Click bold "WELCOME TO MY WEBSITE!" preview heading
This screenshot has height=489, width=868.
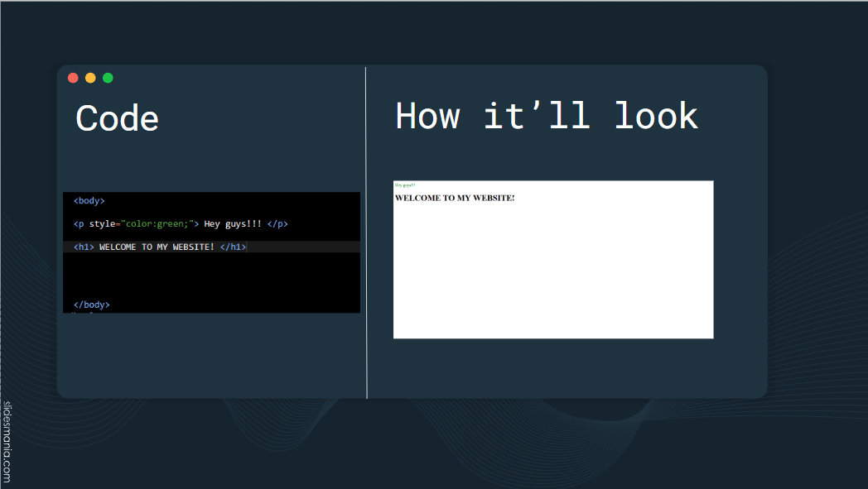tap(455, 198)
